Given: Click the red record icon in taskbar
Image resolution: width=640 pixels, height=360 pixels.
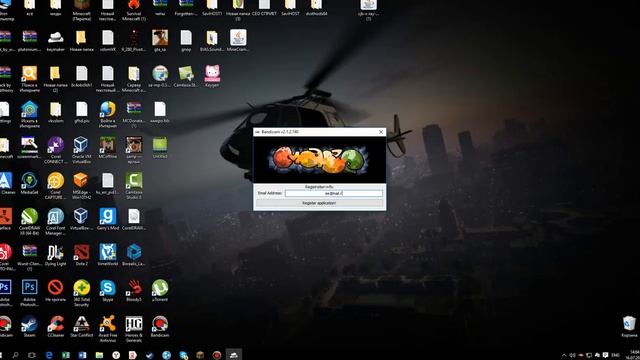Looking at the screenshot, I should [217, 355].
